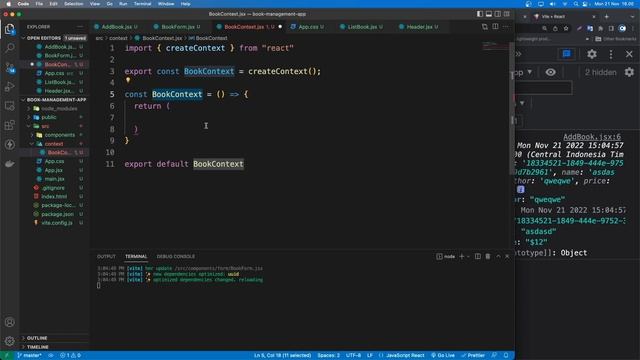640x360 pixels.
Task: Open console settings gear beside 2 hidden
Action: [629, 72]
